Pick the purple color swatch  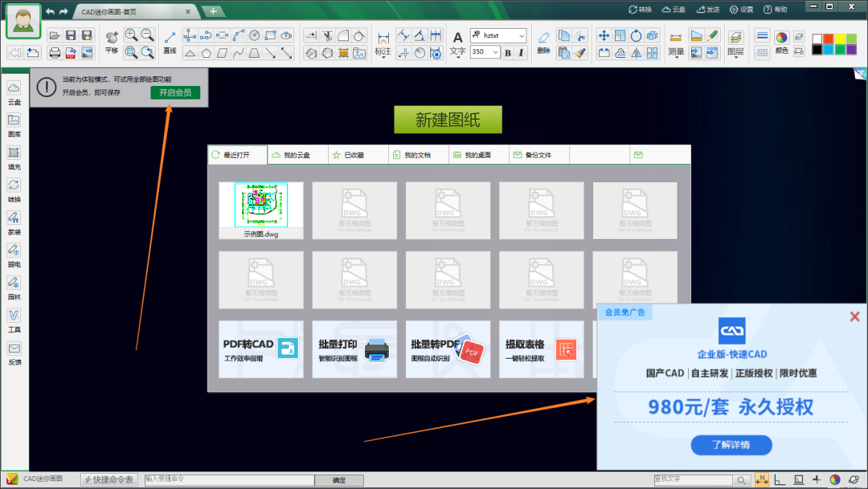[x=851, y=49]
